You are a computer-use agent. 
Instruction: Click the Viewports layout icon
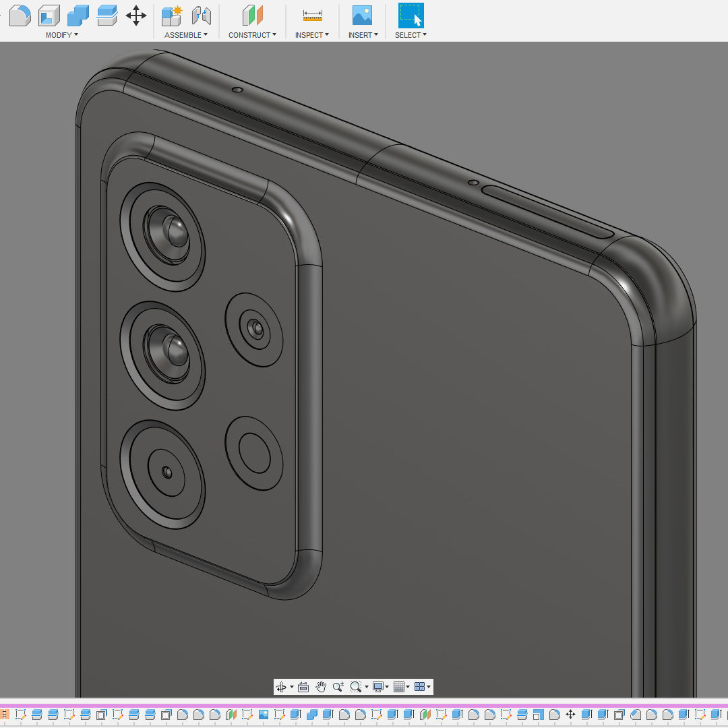coord(419,687)
